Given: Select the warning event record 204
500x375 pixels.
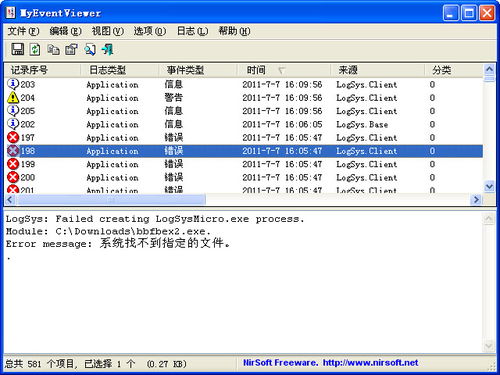Looking at the screenshot, I should (x=244, y=98).
